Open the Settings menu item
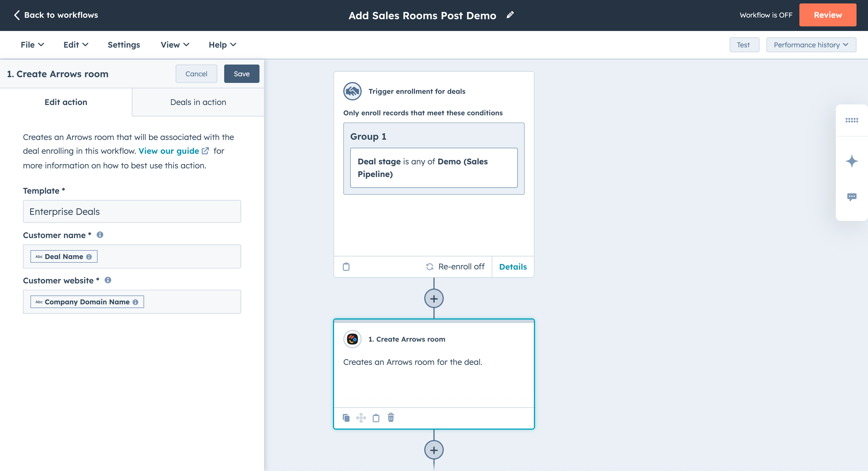The image size is (868, 471). pyautogui.click(x=124, y=45)
